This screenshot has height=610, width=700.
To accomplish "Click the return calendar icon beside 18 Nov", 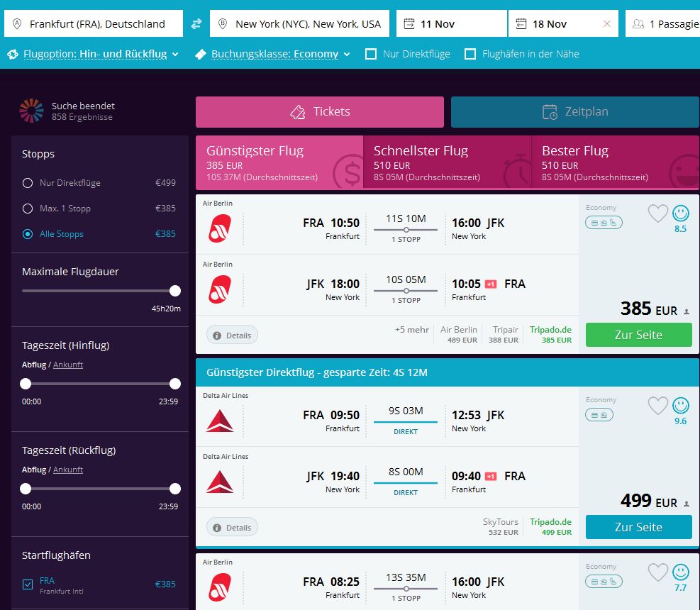I will click(x=521, y=23).
